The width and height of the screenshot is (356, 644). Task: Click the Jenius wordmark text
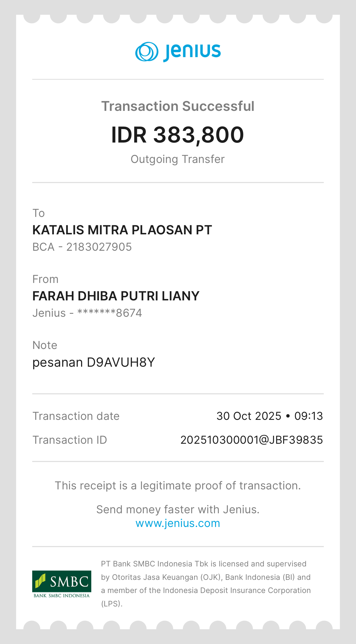[x=192, y=52]
